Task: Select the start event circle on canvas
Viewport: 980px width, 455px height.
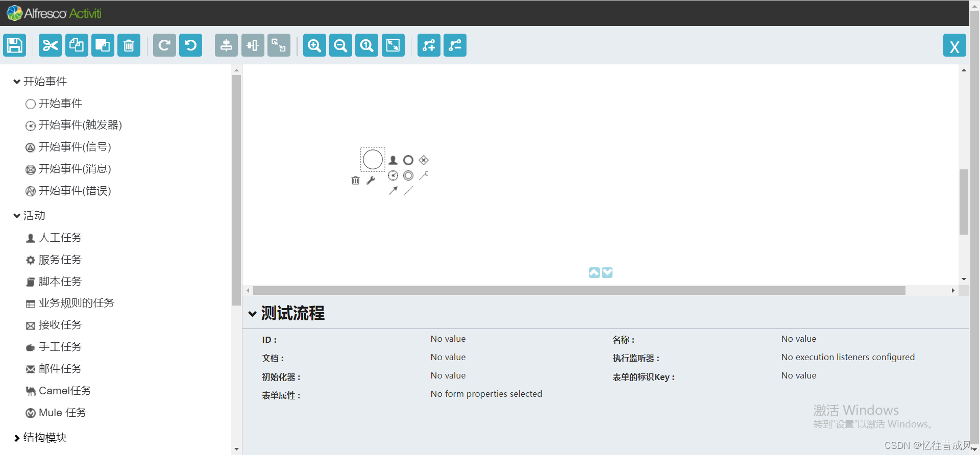Action: (x=373, y=159)
